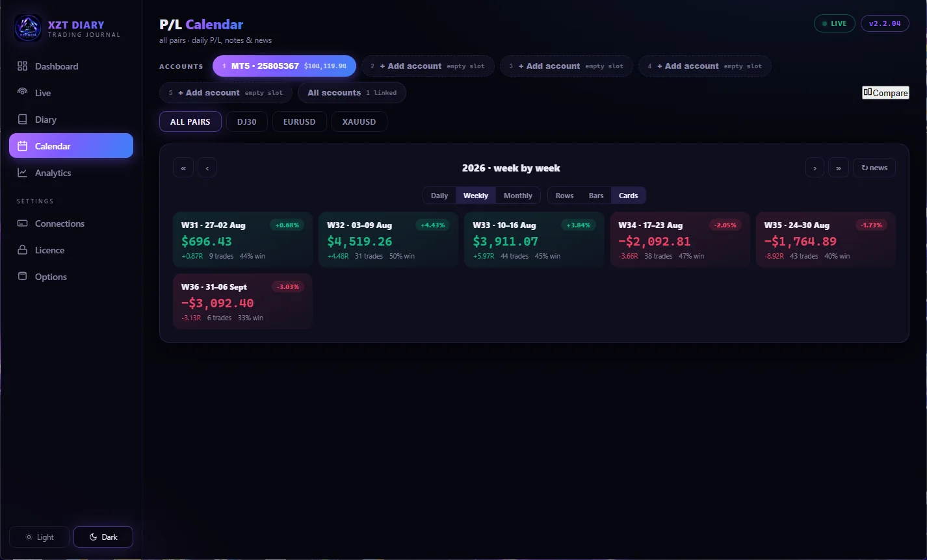Show the Daily calendar view

pos(439,196)
